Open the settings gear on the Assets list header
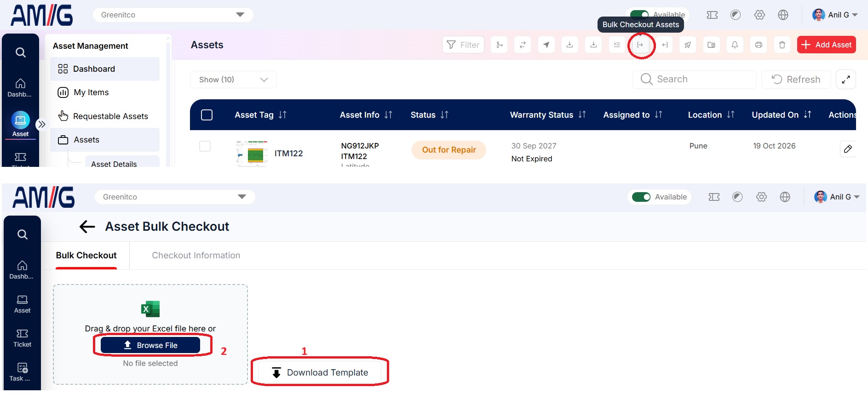Image resolution: width=868 pixels, height=399 pixels. (759, 15)
